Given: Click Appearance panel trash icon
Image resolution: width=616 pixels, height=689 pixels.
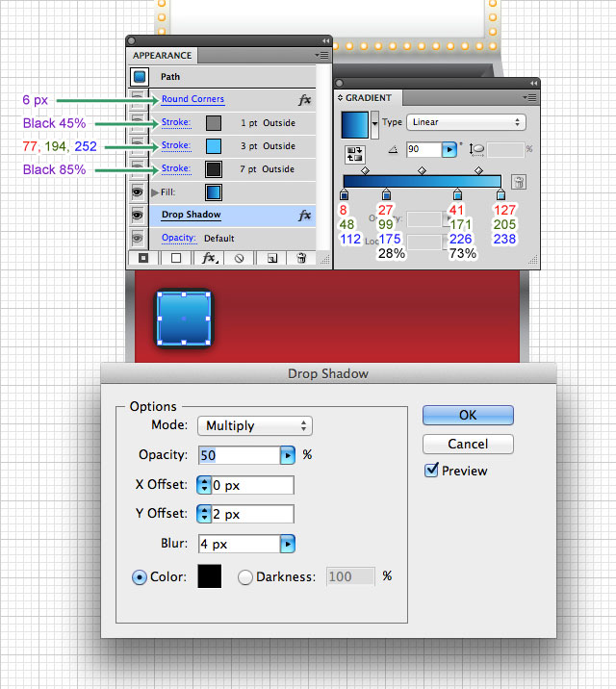Looking at the screenshot, I should (301, 258).
